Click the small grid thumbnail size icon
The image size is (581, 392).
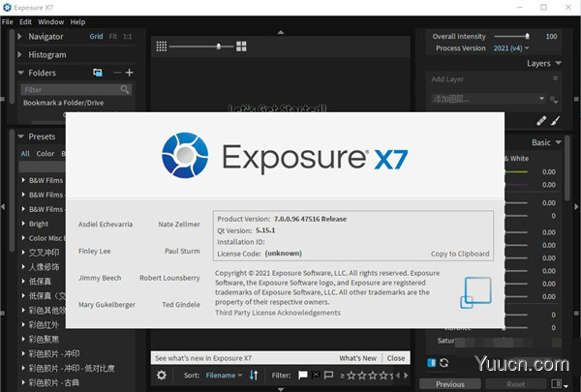click(x=161, y=46)
